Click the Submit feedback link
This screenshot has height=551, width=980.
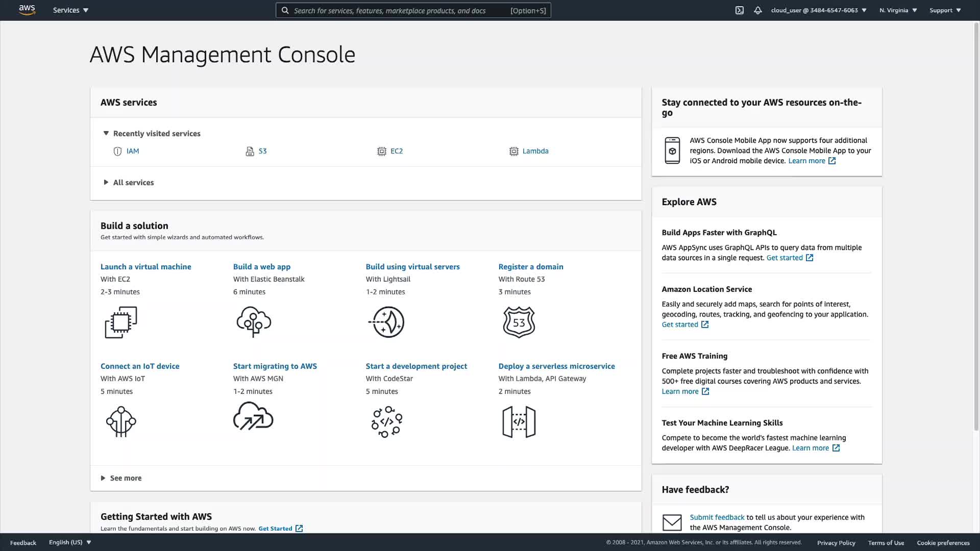[x=717, y=517]
